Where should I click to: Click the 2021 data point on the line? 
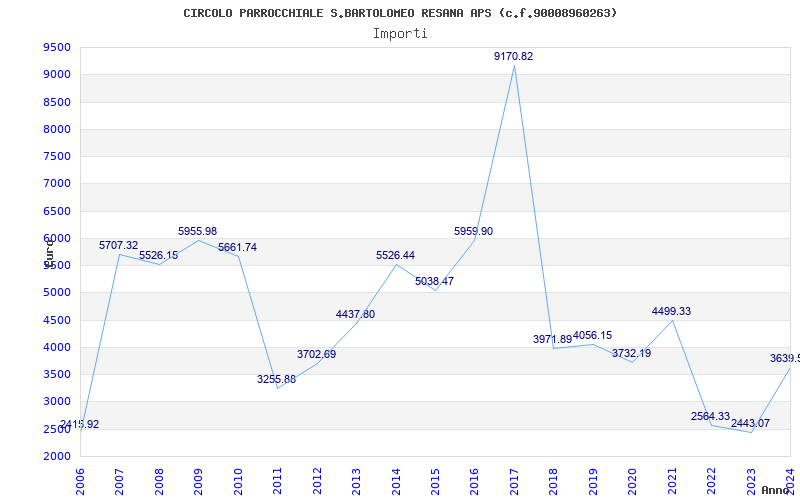coord(672,320)
